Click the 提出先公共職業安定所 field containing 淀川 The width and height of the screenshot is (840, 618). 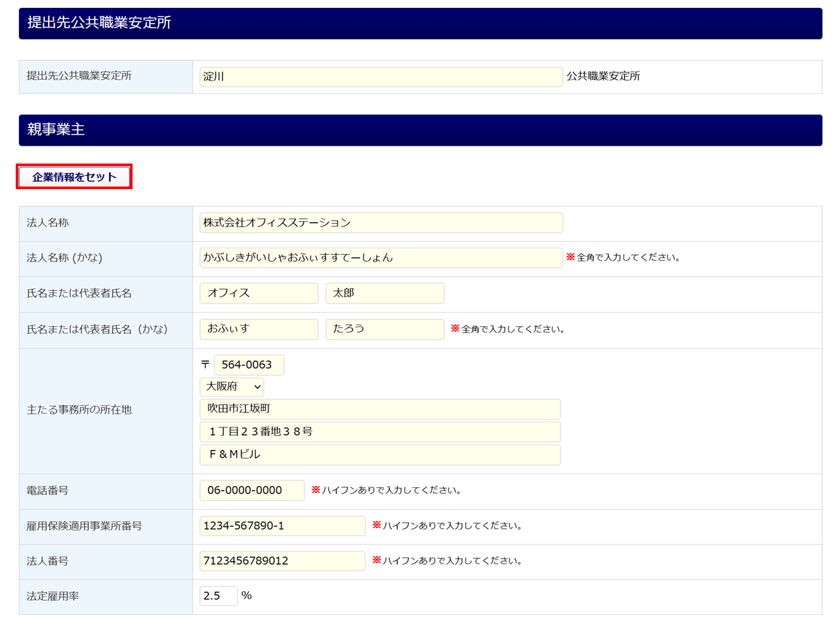(381, 77)
